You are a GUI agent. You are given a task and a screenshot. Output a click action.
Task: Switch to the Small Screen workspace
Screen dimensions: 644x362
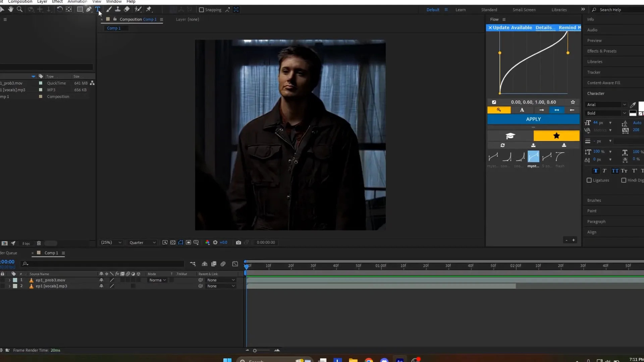click(524, 10)
